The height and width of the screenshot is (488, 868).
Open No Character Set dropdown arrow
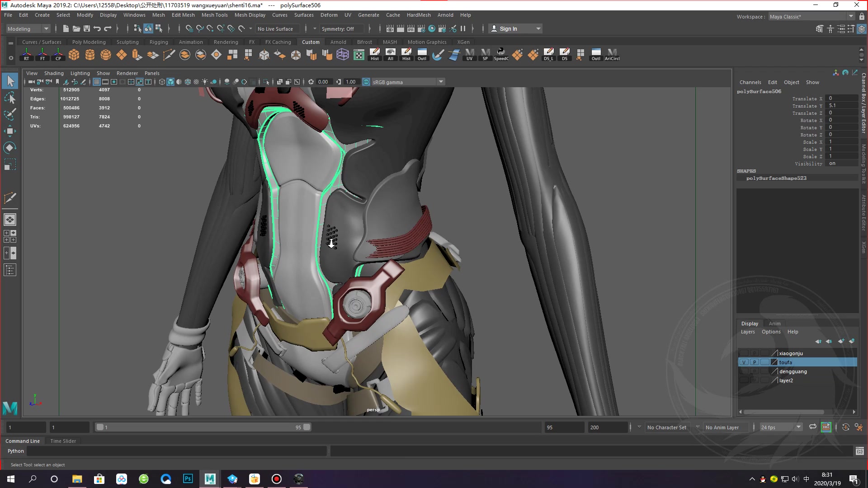click(x=639, y=427)
